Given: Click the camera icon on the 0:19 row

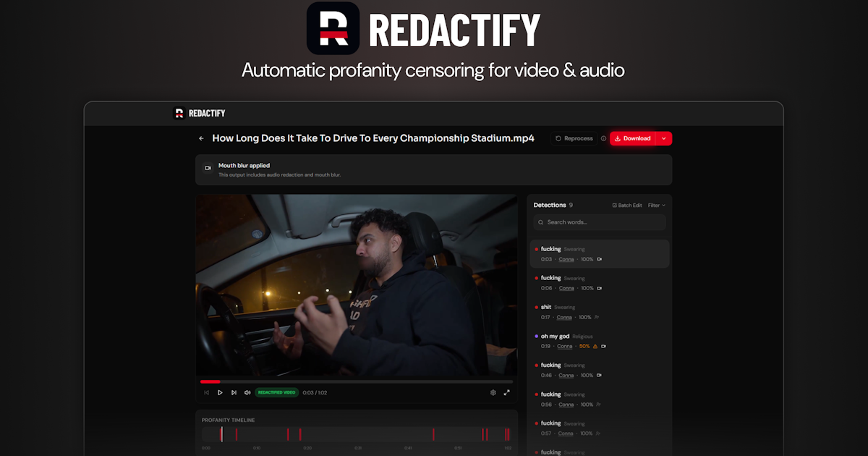Looking at the screenshot, I should point(603,346).
